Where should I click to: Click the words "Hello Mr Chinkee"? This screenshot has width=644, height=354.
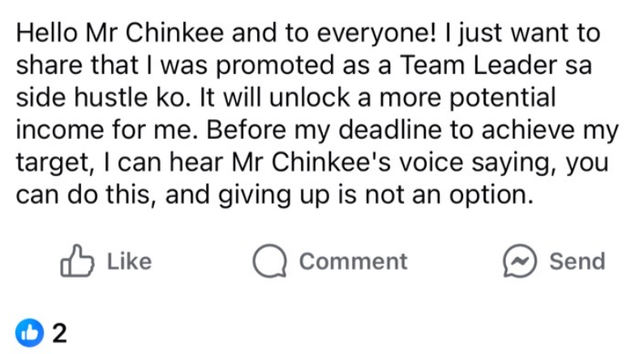(120, 33)
